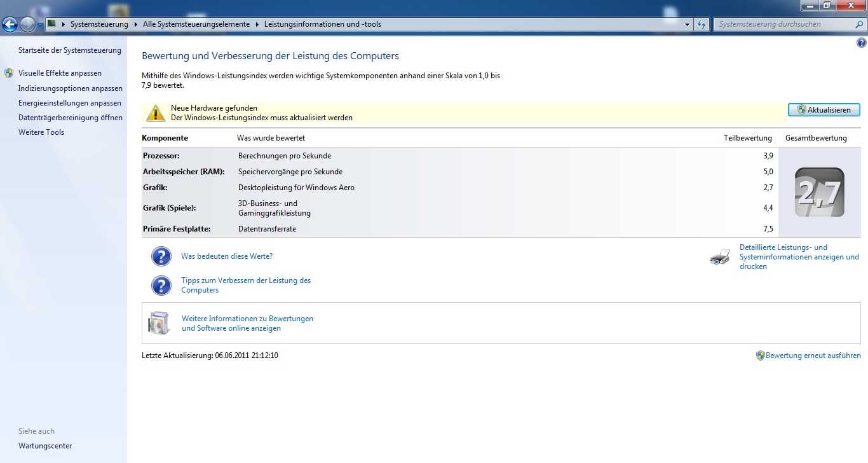
Task: Click the software box icon for online info
Action: [159, 323]
